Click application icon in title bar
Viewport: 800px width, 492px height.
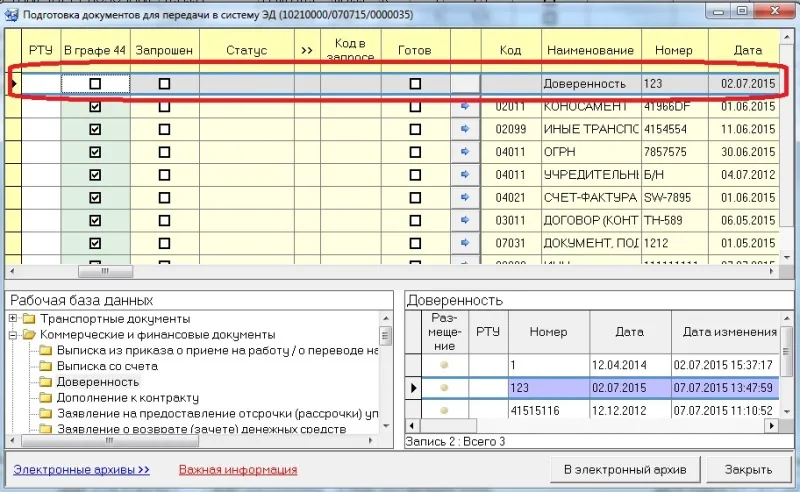[x=11, y=15]
